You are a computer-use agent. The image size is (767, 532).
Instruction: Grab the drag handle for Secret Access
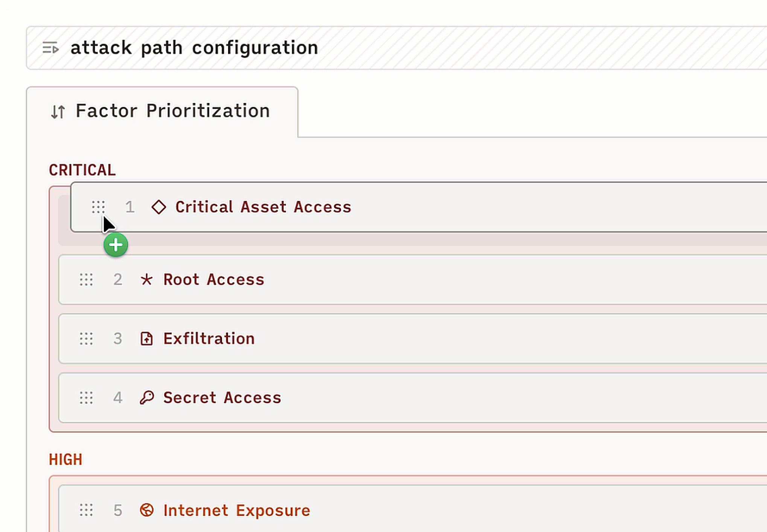(86, 398)
